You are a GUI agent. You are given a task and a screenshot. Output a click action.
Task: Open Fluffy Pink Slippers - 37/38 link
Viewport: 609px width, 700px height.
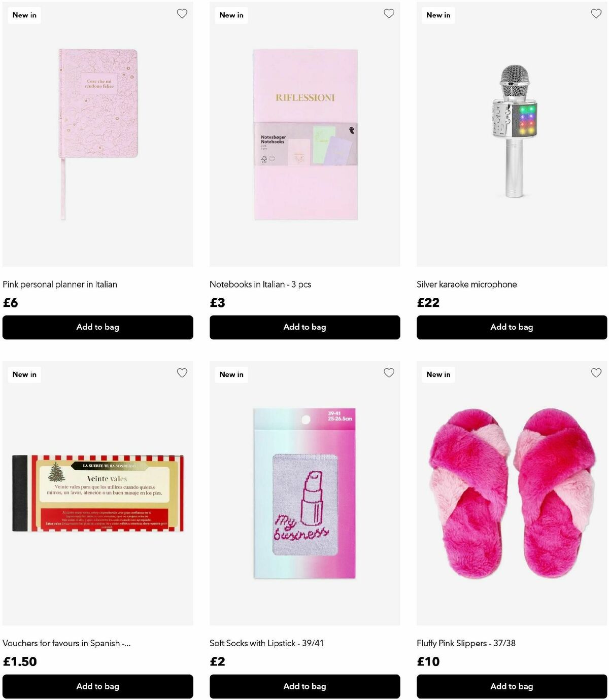pyautogui.click(x=466, y=643)
